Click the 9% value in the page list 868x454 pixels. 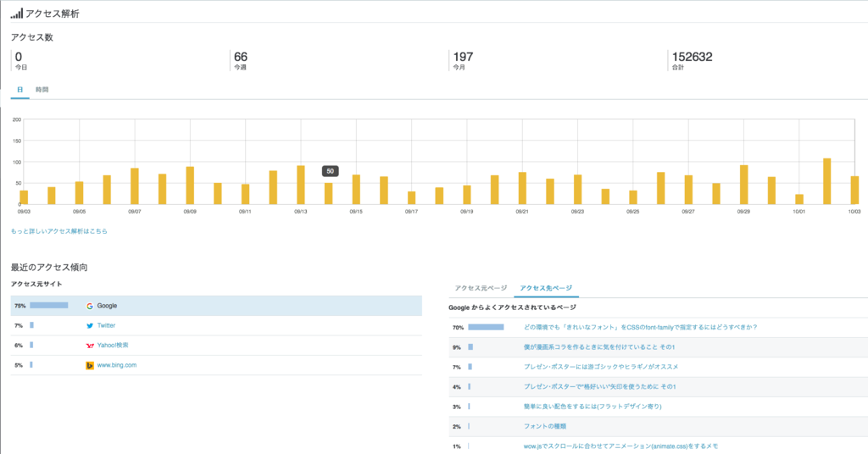[x=457, y=348]
